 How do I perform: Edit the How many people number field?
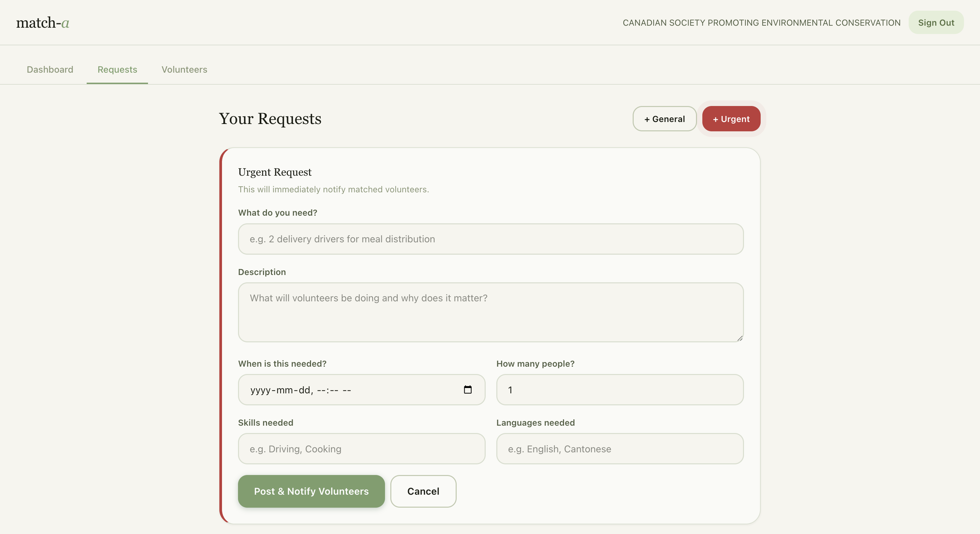tap(619, 389)
